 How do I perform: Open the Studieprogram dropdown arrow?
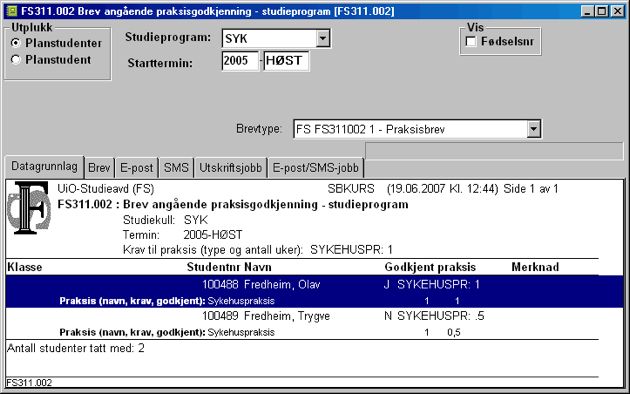323,39
